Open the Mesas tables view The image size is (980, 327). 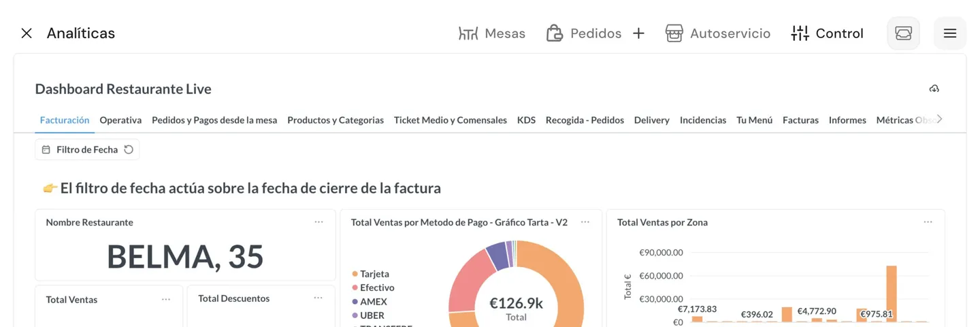(491, 33)
